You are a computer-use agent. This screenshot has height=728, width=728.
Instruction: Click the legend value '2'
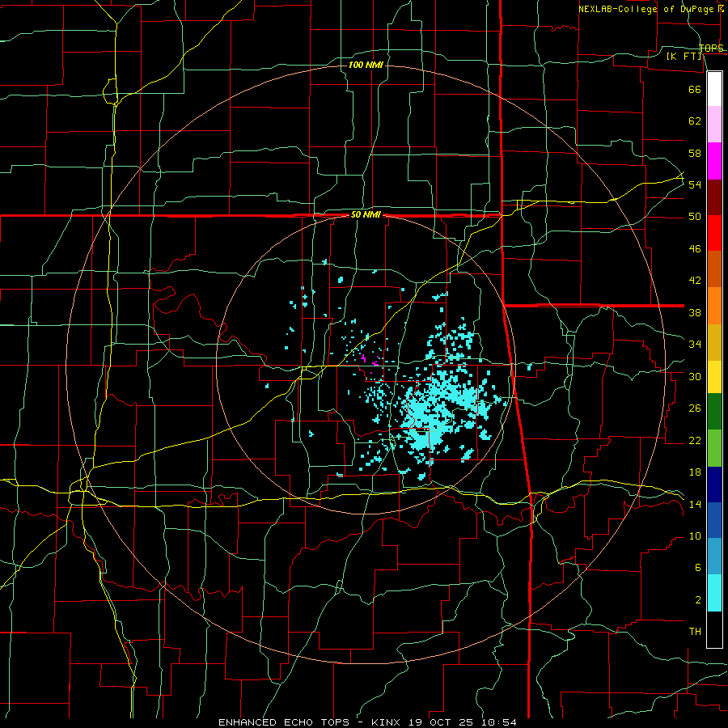(698, 600)
